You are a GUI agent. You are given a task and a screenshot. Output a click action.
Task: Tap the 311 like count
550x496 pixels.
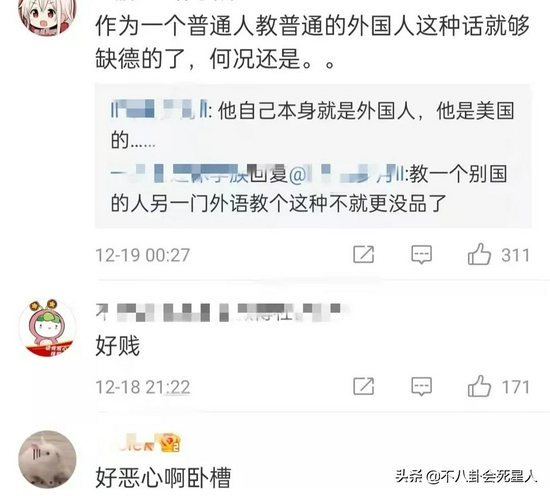tap(515, 255)
